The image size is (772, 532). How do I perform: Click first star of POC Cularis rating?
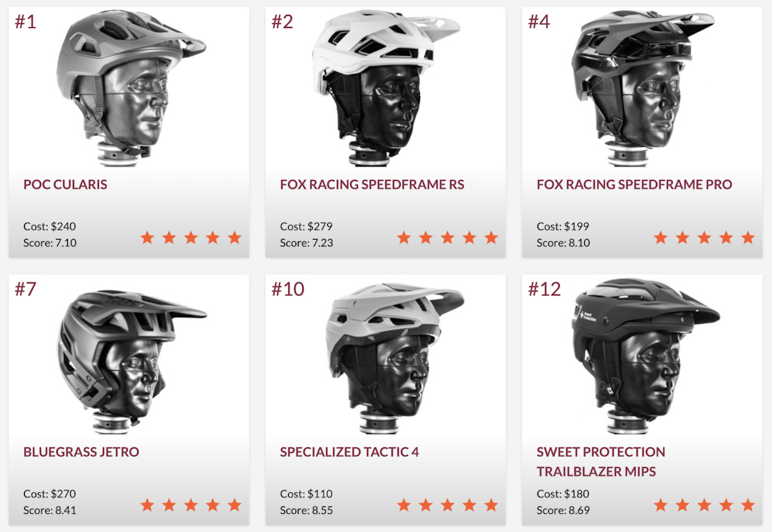pyautogui.click(x=147, y=237)
